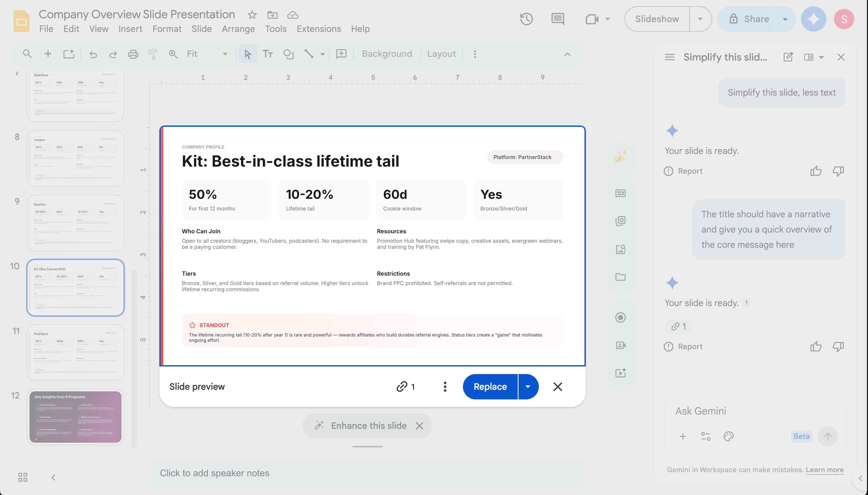This screenshot has width=868, height=495.
Task: Open comments history speech bubble icon
Action: click(557, 19)
